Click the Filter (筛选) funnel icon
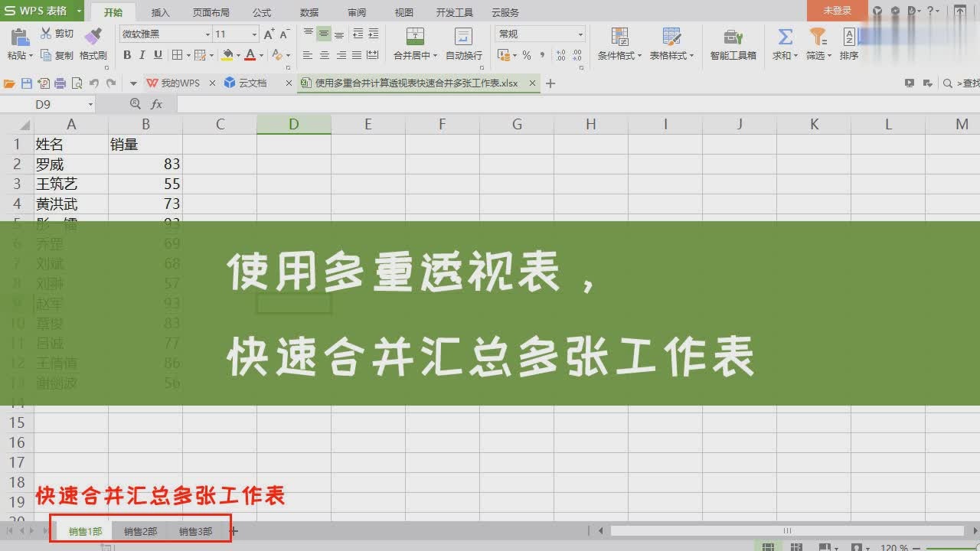Image resolution: width=980 pixels, height=551 pixels. point(818,36)
